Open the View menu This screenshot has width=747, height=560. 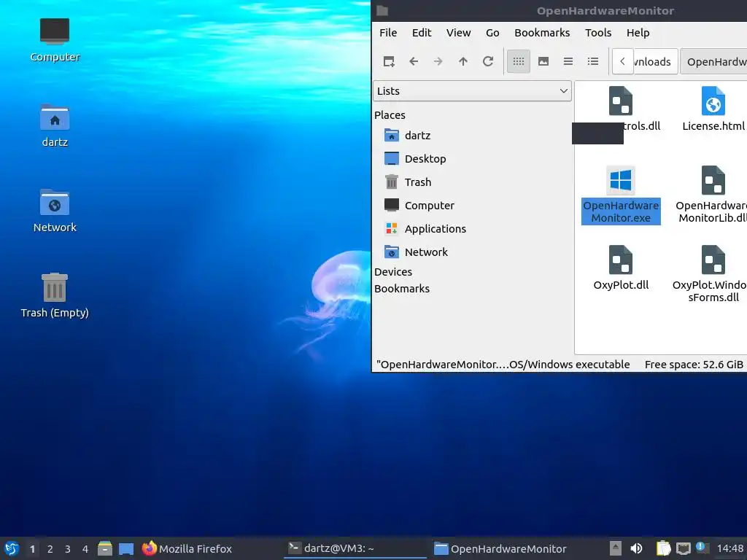click(458, 32)
